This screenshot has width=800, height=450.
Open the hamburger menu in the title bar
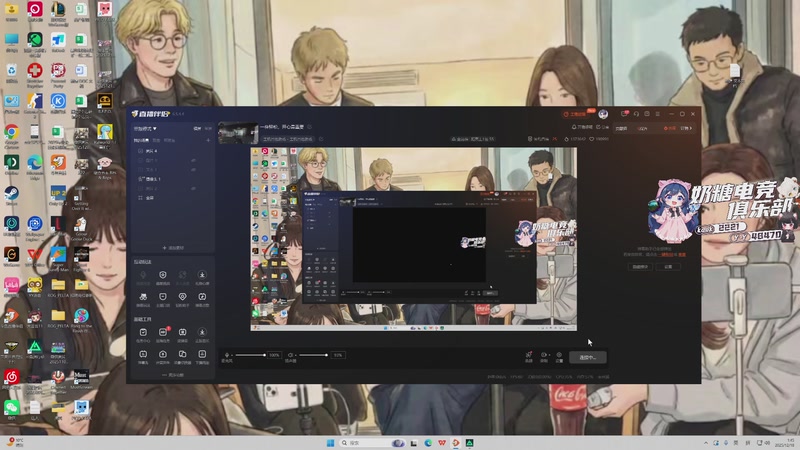coord(658,114)
